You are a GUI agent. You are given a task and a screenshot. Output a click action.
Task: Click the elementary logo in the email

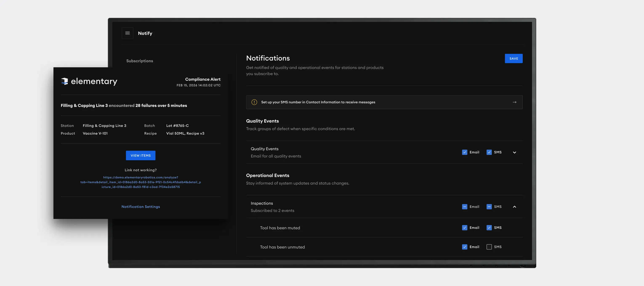pyautogui.click(x=89, y=81)
